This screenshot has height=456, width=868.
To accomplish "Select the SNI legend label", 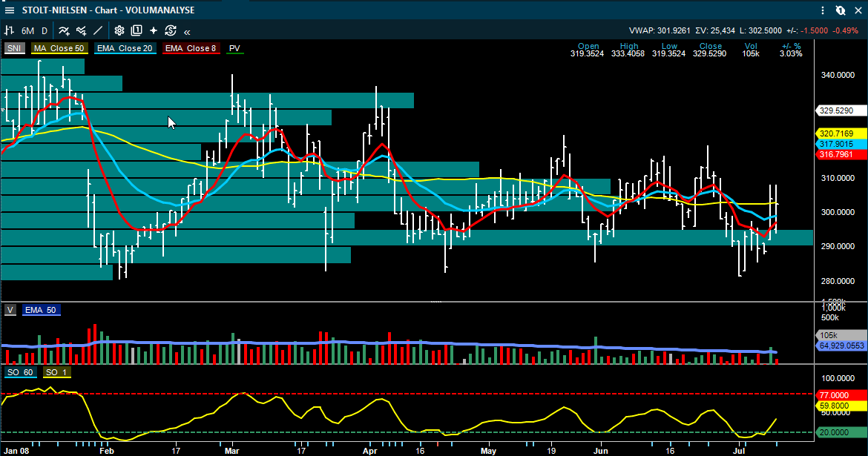I will click(14, 48).
